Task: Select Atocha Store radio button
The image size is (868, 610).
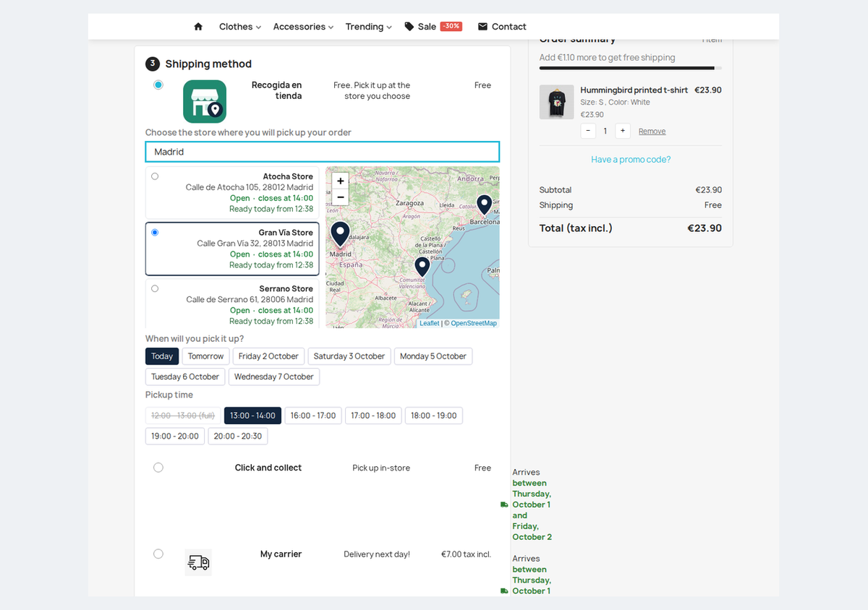Action: [x=155, y=176]
